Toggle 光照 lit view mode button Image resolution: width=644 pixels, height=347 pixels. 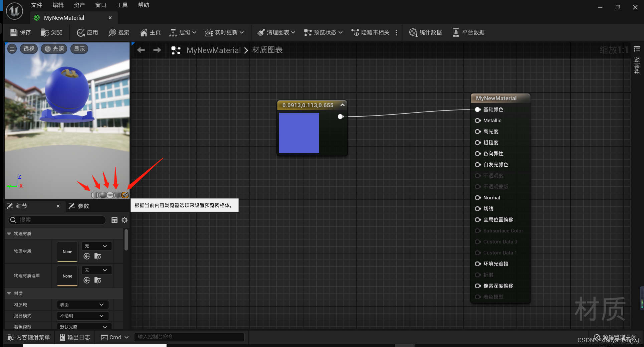pyautogui.click(x=54, y=49)
